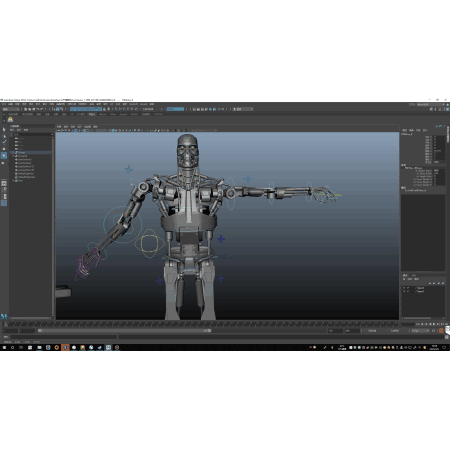450x450 pixels.
Task: Switch to single-pane viewport layout
Action: 4,183
